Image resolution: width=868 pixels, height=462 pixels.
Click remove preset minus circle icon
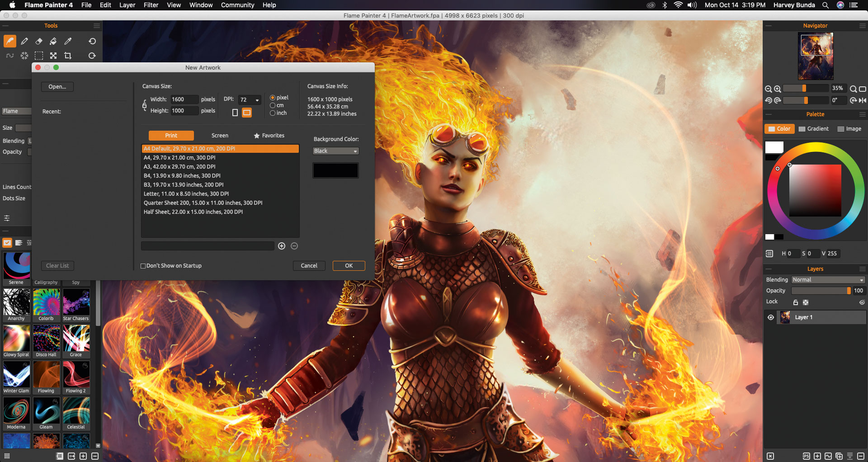(x=294, y=246)
